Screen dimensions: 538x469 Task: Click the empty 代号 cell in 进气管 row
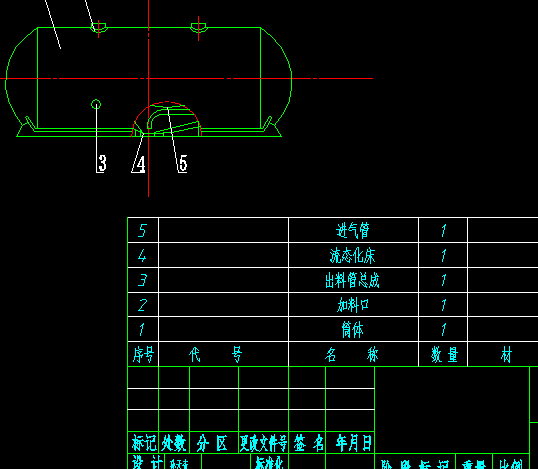click(223, 230)
